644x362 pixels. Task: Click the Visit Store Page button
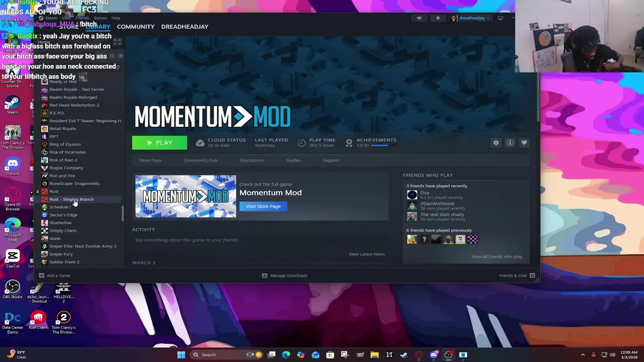pyautogui.click(x=263, y=206)
